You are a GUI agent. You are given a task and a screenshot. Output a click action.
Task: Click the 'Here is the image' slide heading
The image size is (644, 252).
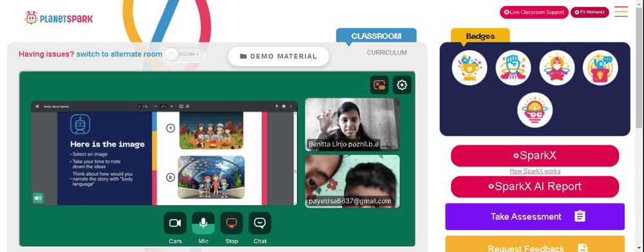click(x=107, y=144)
